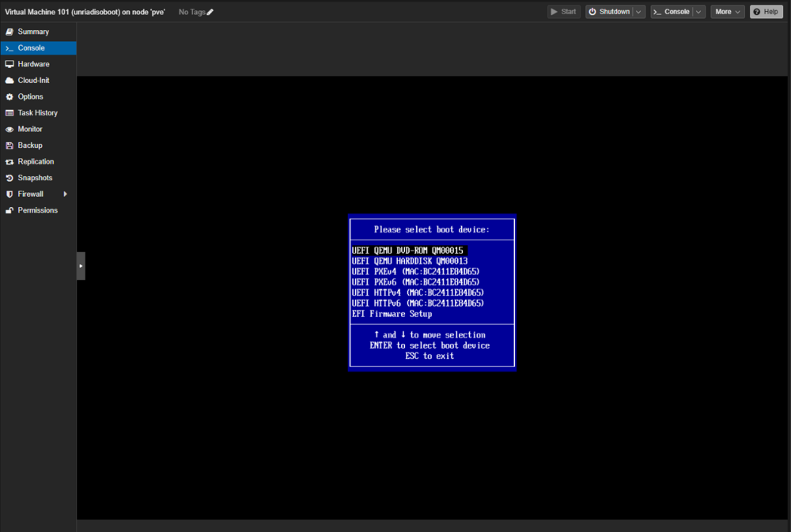Open the Shutdown dropdown arrow
This screenshot has width=791, height=532.
(x=638, y=12)
